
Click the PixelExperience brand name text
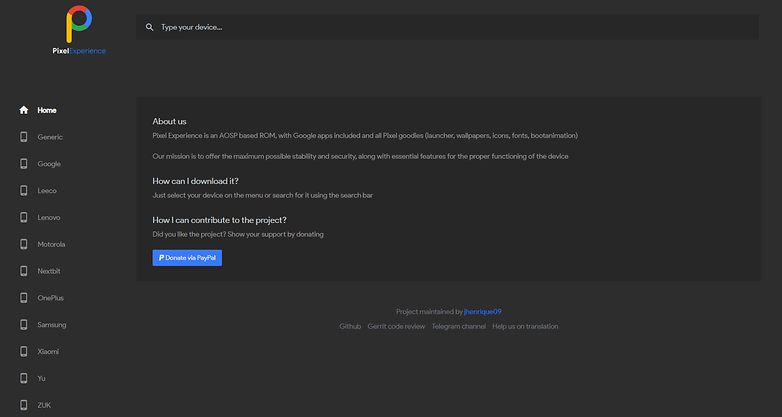(79, 51)
